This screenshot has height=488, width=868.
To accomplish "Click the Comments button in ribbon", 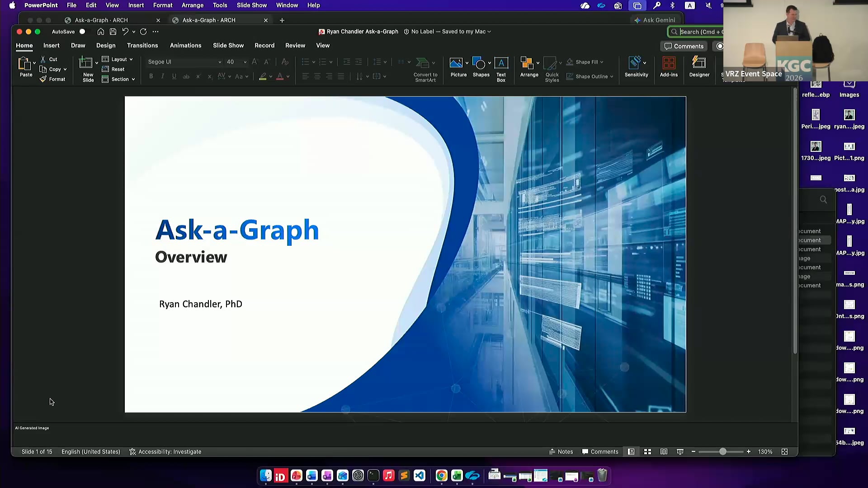I will click(684, 46).
